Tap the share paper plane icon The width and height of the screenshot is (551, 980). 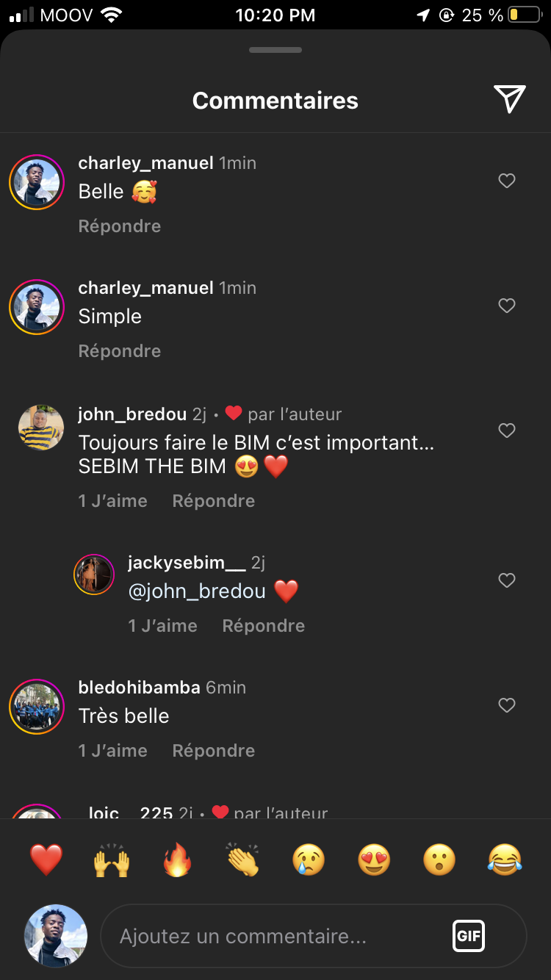pyautogui.click(x=509, y=99)
